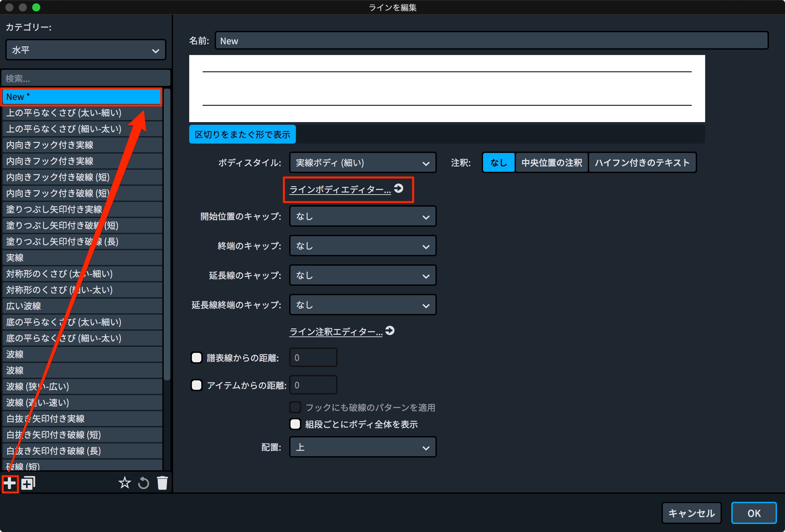
Task: Click the line preview area
Action: [x=447, y=89]
